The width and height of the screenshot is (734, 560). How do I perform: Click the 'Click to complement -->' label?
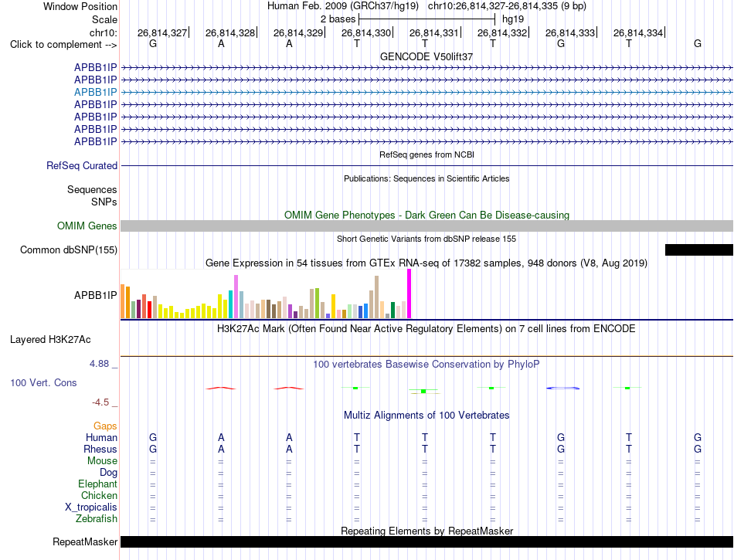pos(63,45)
